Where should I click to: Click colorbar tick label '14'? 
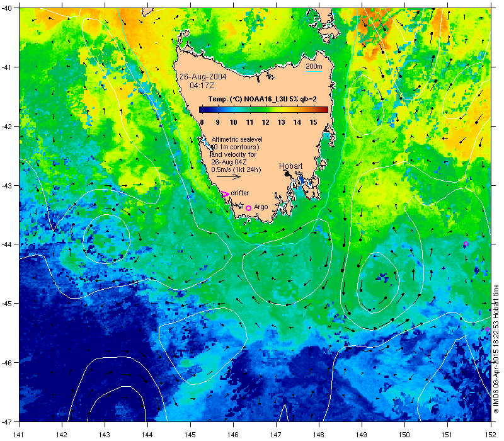[x=297, y=122]
